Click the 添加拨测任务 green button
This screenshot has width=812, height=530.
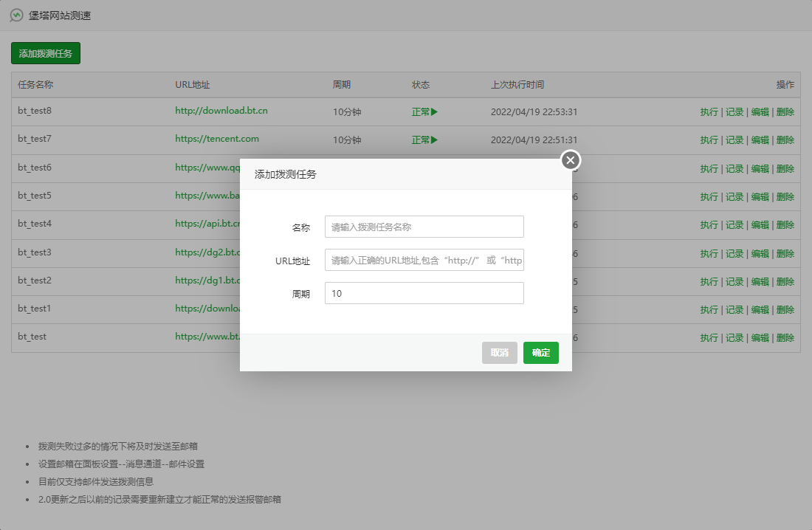tap(46, 53)
